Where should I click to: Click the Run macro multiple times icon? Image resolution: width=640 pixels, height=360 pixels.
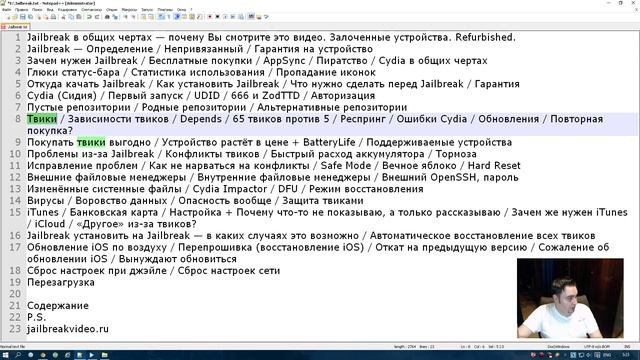[233, 17]
